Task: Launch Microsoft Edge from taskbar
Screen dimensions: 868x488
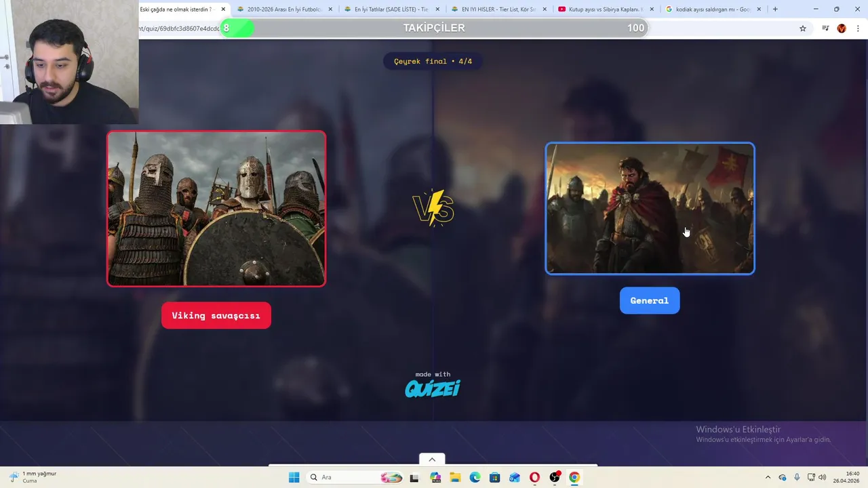Action: click(x=475, y=477)
